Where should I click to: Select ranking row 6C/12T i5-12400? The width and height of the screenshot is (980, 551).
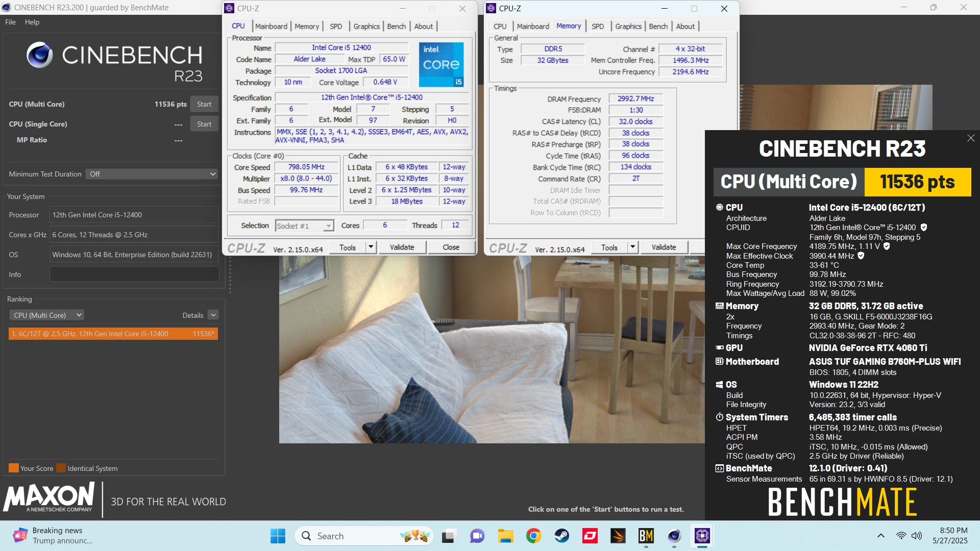click(x=113, y=334)
